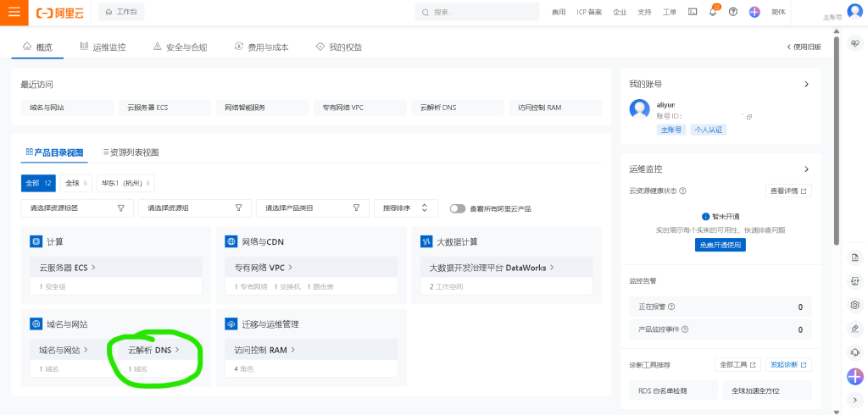This screenshot has width=868, height=415.
Task: Select the 全球 region filter
Action: [77, 183]
